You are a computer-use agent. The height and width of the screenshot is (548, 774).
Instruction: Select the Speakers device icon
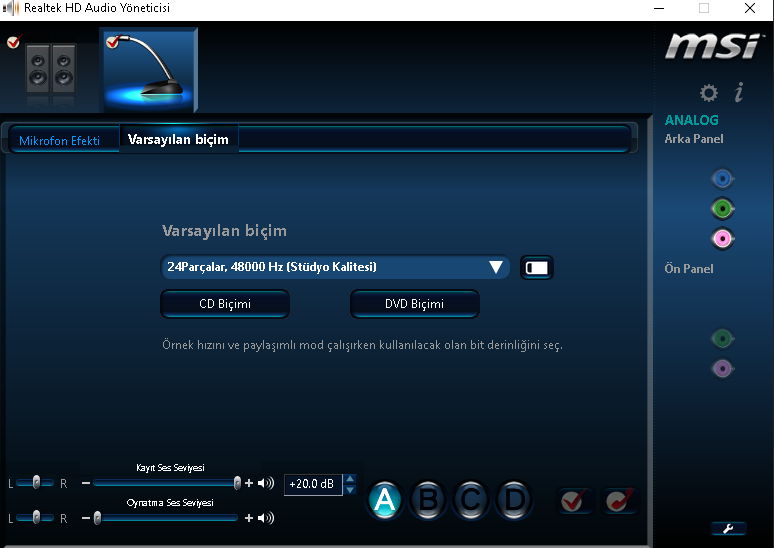click(x=50, y=69)
